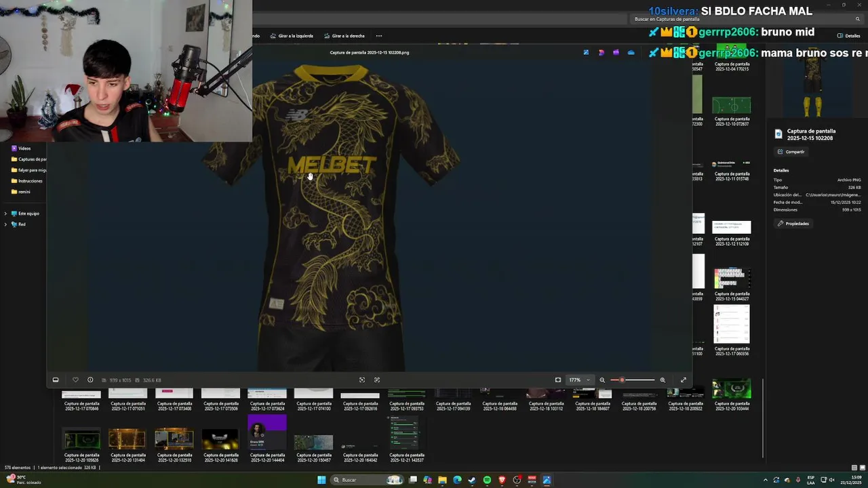Select thumbnail 2025-12-21 143537
The width and height of the screenshot is (868, 488).
(x=406, y=439)
